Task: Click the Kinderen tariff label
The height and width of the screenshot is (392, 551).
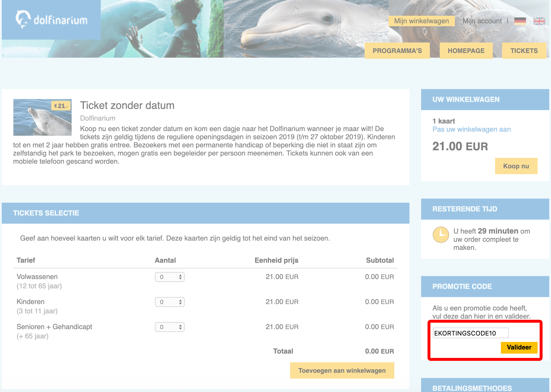Action: tap(31, 302)
